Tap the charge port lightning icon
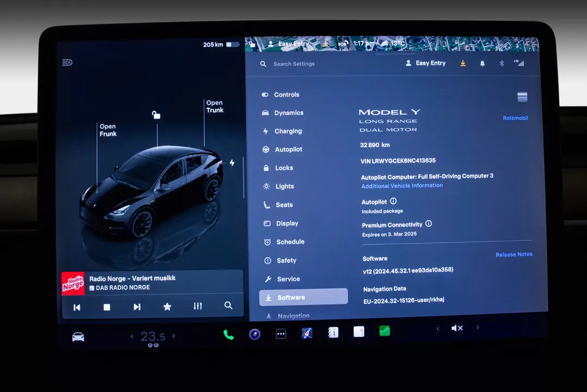The width and height of the screenshot is (587, 392). tap(232, 163)
